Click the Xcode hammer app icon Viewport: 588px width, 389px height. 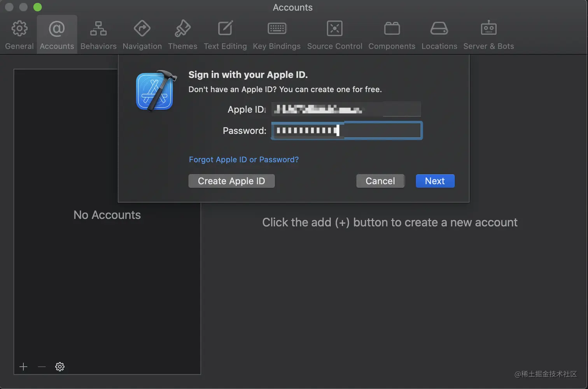coord(156,91)
